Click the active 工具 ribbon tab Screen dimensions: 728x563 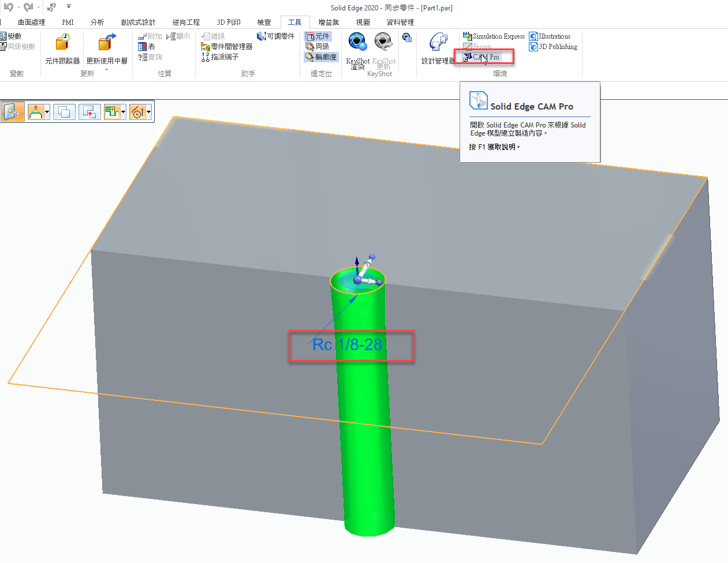point(294,22)
